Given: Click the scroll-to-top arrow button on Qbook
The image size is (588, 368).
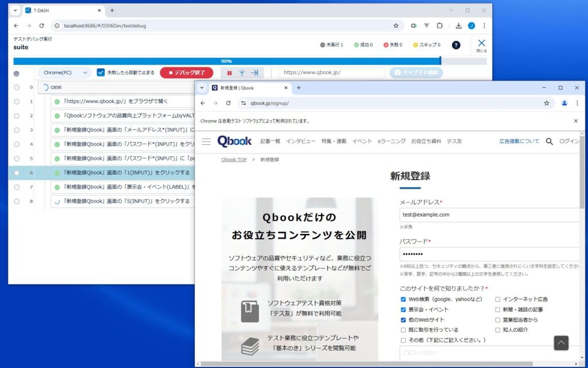Looking at the screenshot, I should [561, 343].
